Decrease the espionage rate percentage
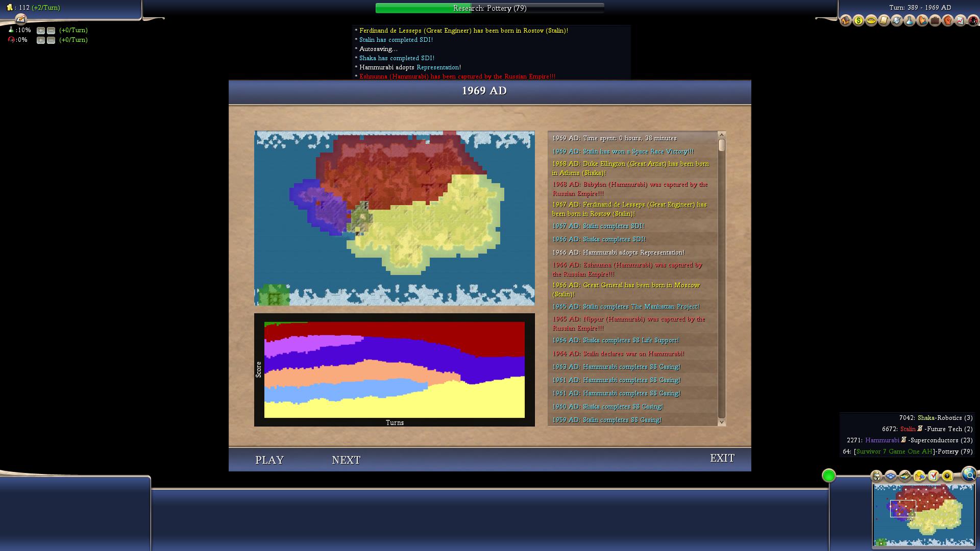 click(x=51, y=40)
